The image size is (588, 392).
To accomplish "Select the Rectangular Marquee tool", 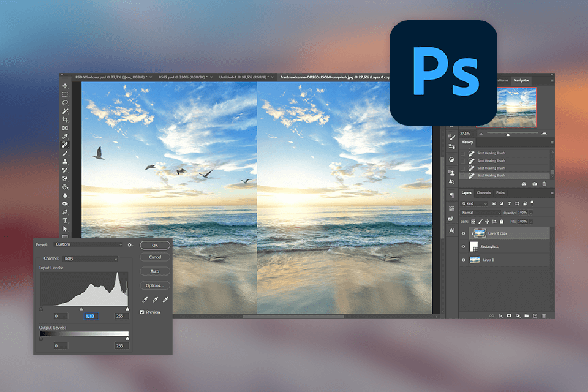I will 66,94.
